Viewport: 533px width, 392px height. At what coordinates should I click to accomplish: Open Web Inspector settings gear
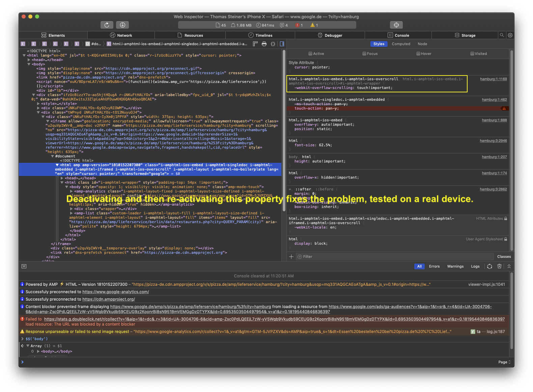pyautogui.click(x=510, y=35)
